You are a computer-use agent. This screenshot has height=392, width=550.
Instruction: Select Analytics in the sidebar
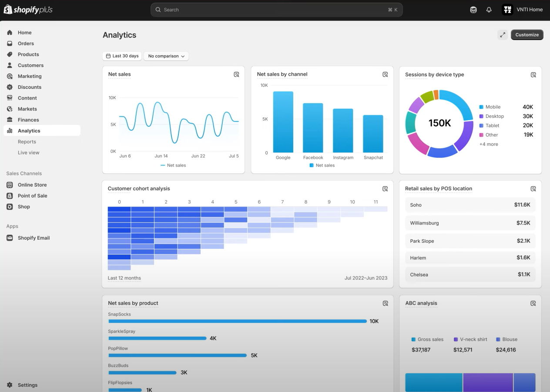coord(42,131)
